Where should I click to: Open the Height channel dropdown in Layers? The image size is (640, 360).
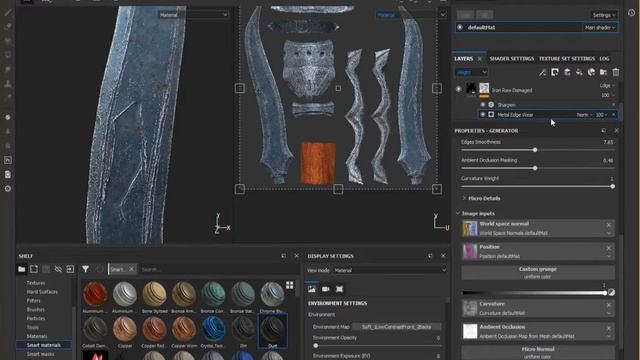click(x=471, y=72)
